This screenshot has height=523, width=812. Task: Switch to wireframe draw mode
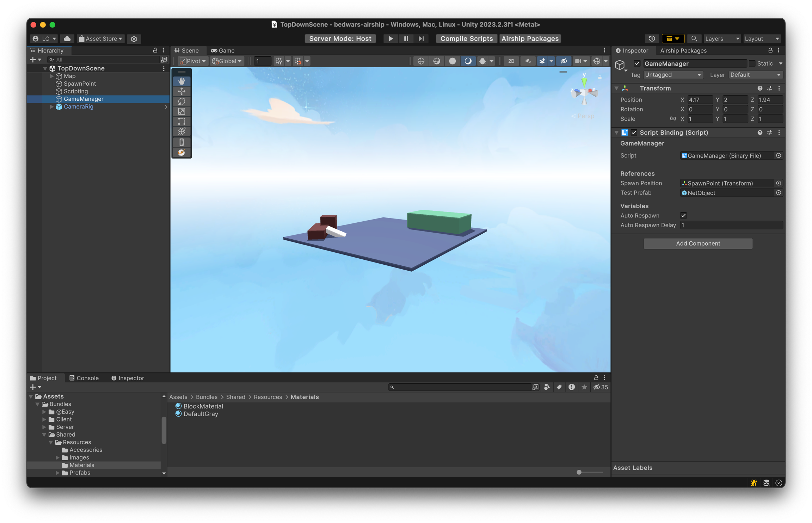tap(421, 61)
